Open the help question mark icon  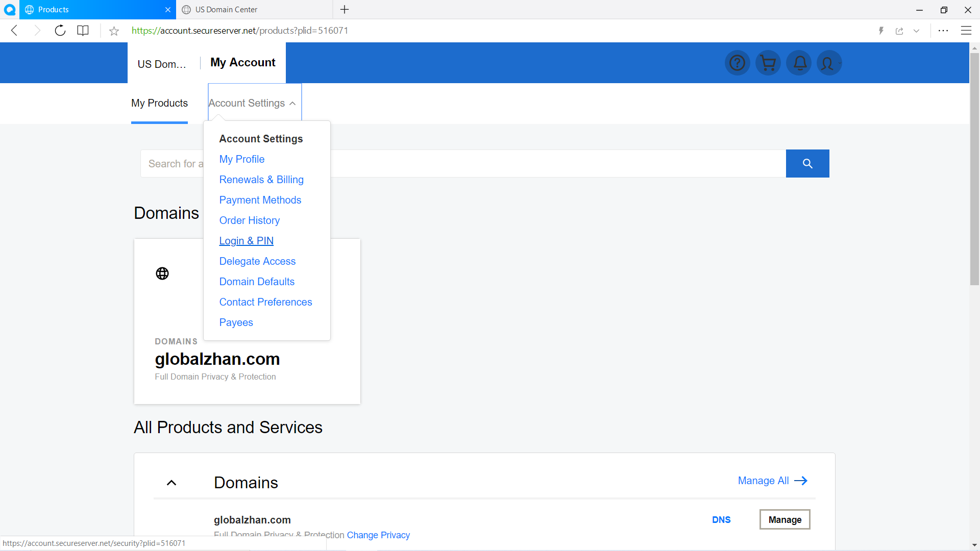(737, 63)
